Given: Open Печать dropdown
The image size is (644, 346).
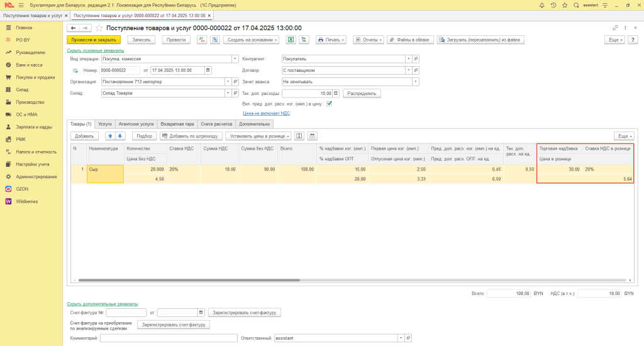Looking at the screenshot, I should pos(331,40).
